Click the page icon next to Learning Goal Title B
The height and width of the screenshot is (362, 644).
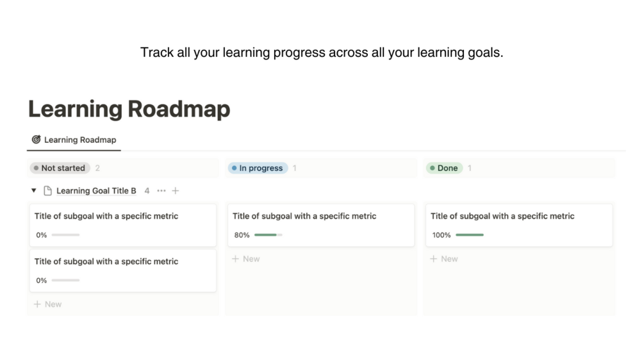(47, 191)
